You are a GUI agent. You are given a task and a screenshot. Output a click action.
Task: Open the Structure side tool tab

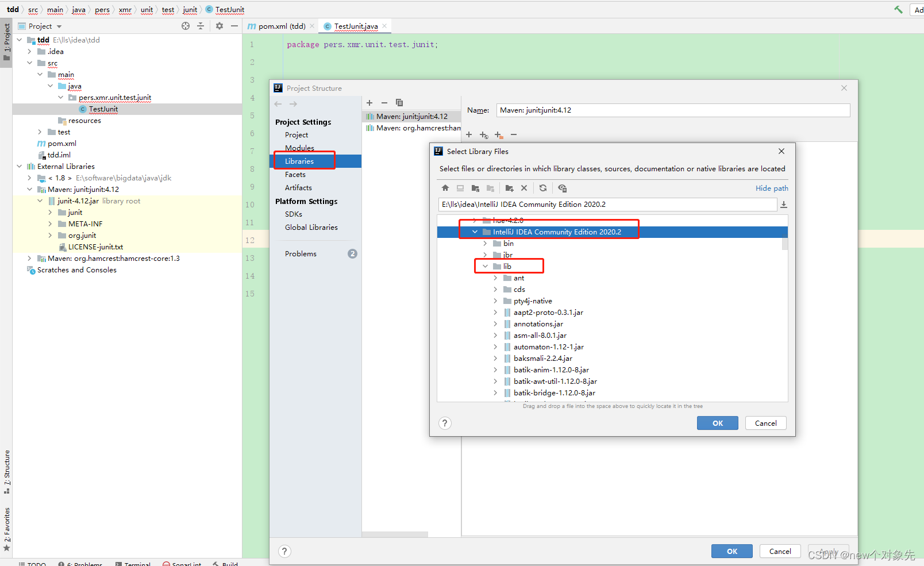(7, 472)
